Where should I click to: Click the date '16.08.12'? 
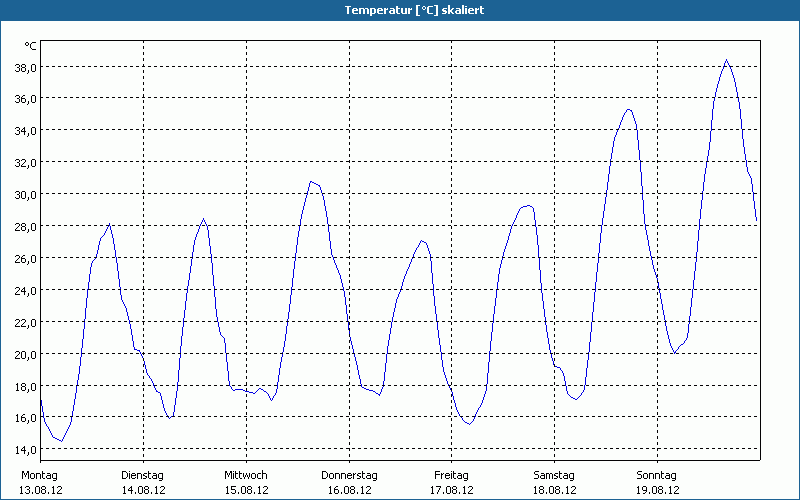coord(349,490)
